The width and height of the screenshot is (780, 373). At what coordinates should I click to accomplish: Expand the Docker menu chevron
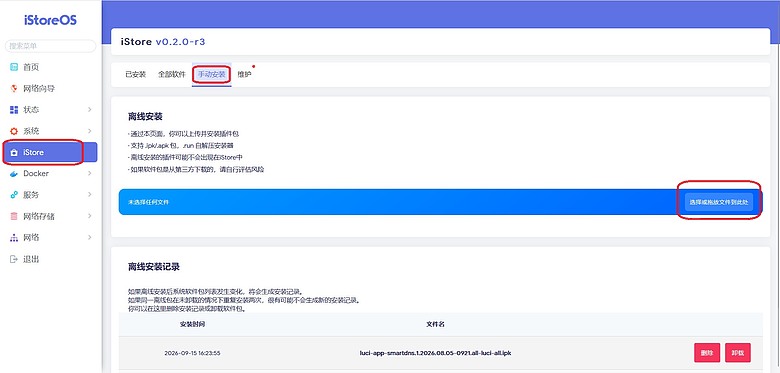tap(90, 174)
